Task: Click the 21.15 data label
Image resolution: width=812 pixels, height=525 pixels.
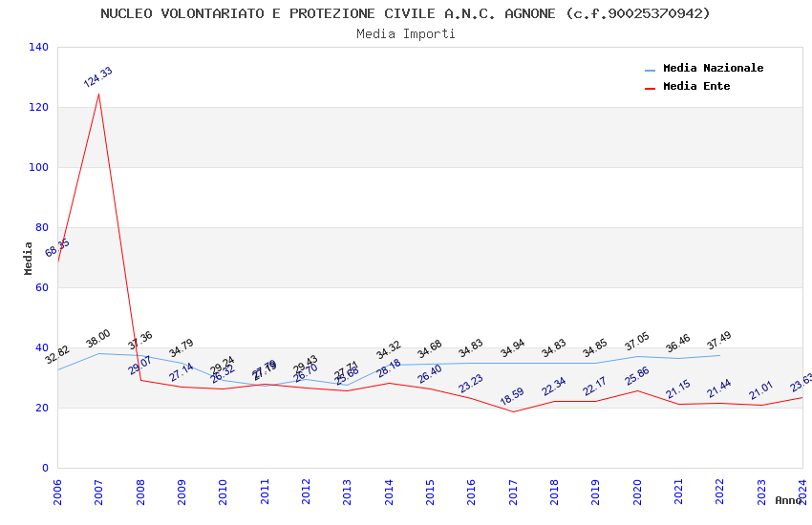Action: point(678,388)
